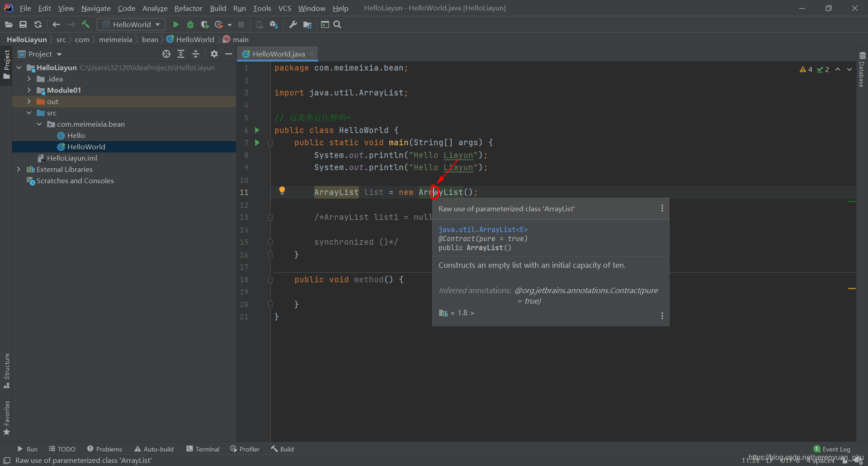Screen dimensions: 868x466
Task: Click the run gutter icon beside main method
Action: pyautogui.click(x=257, y=143)
